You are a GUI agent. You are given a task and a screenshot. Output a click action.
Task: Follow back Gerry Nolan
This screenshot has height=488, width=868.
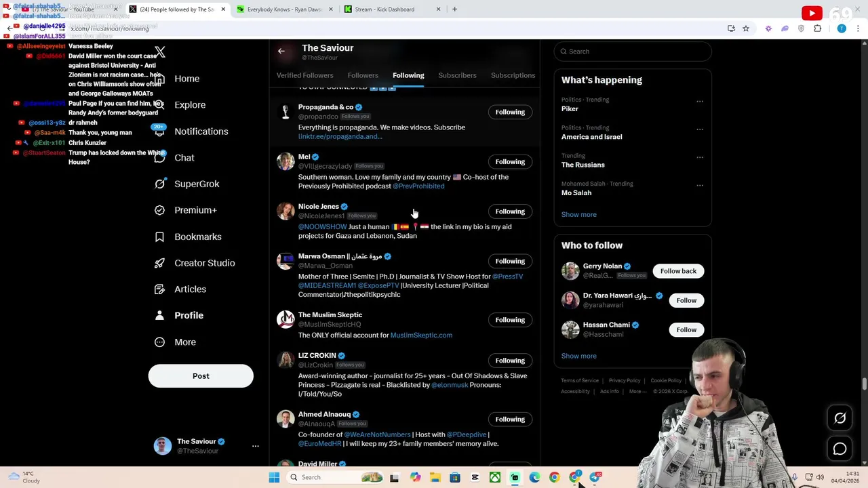[x=678, y=271]
